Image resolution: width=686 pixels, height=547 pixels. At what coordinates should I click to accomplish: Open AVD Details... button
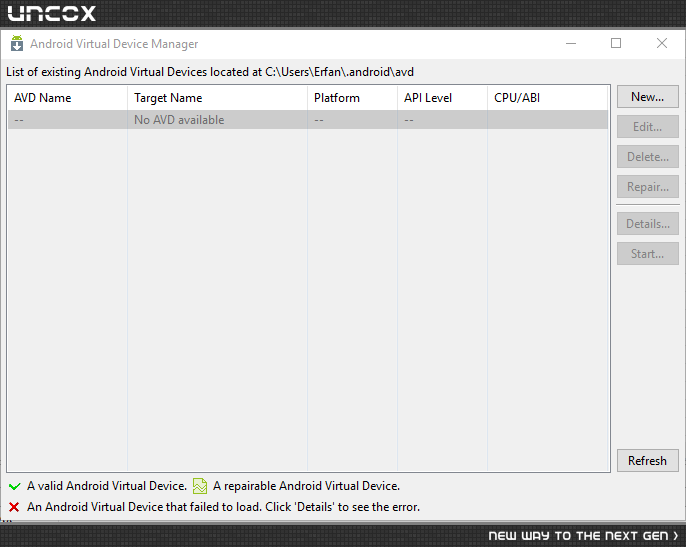(648, 224)
